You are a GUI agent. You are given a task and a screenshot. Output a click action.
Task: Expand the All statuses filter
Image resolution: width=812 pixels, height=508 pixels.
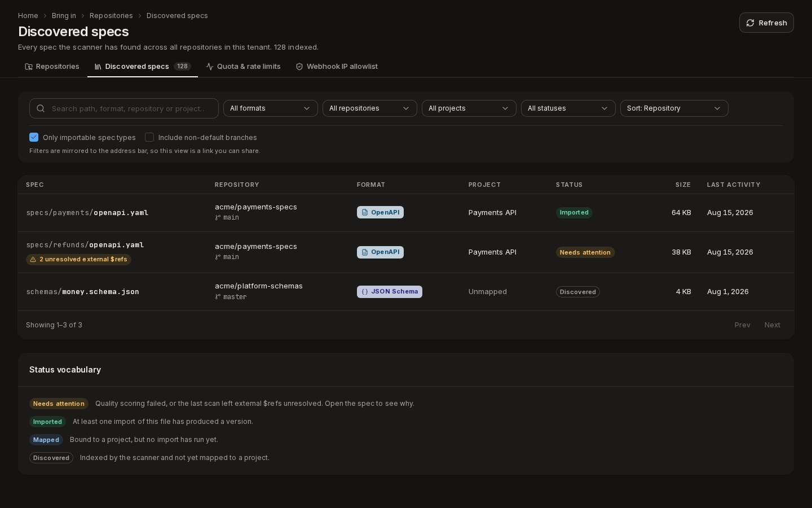[568, 108]
